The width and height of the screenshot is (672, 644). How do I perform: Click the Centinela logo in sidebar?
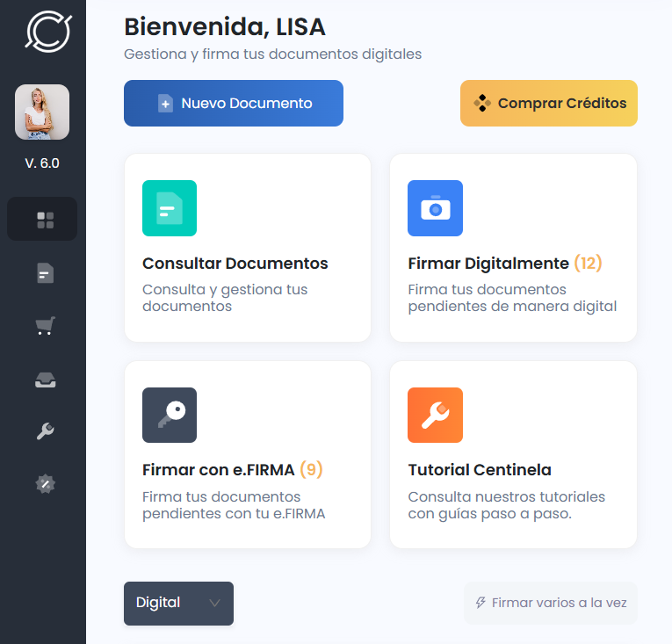[47, 31]
